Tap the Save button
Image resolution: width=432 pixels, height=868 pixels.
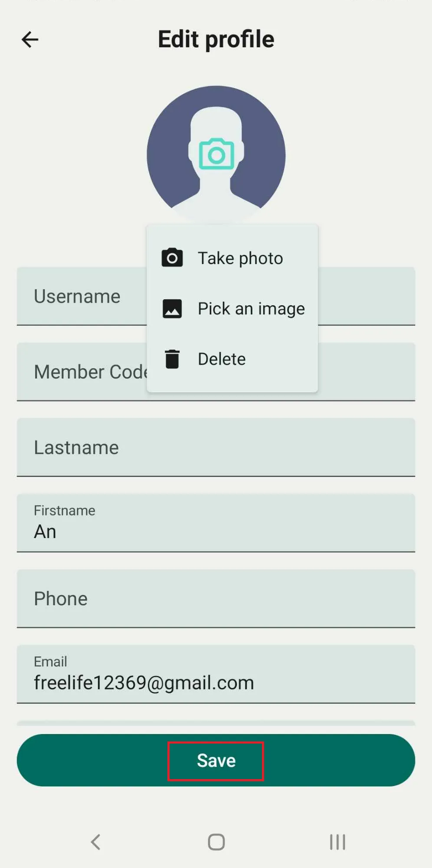(216, 760)
